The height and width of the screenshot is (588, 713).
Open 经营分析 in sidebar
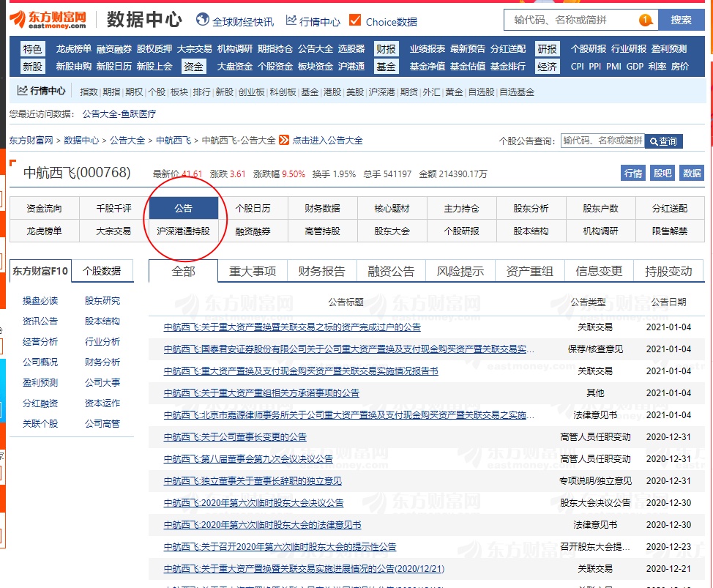point(40,341)
